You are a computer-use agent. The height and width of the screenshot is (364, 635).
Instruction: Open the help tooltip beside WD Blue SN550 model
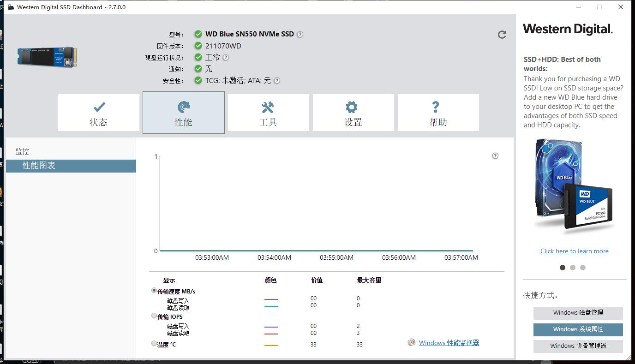tap(300, 34)
